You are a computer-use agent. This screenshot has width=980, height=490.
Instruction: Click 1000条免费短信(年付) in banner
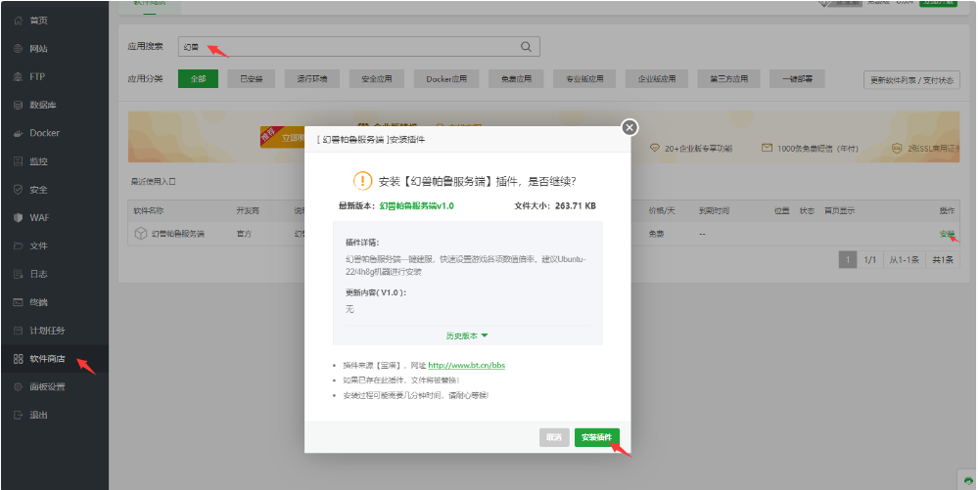(x=817, y=149)
